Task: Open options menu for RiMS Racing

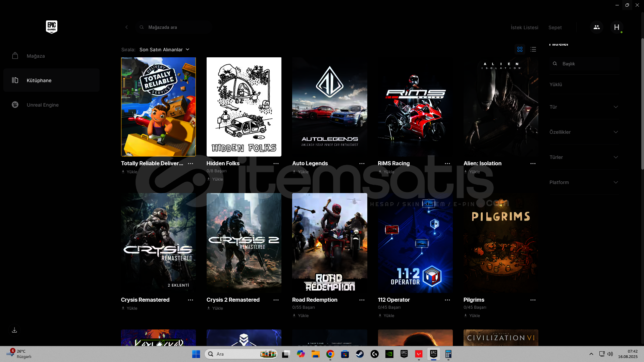Action: tap(447, 163)
